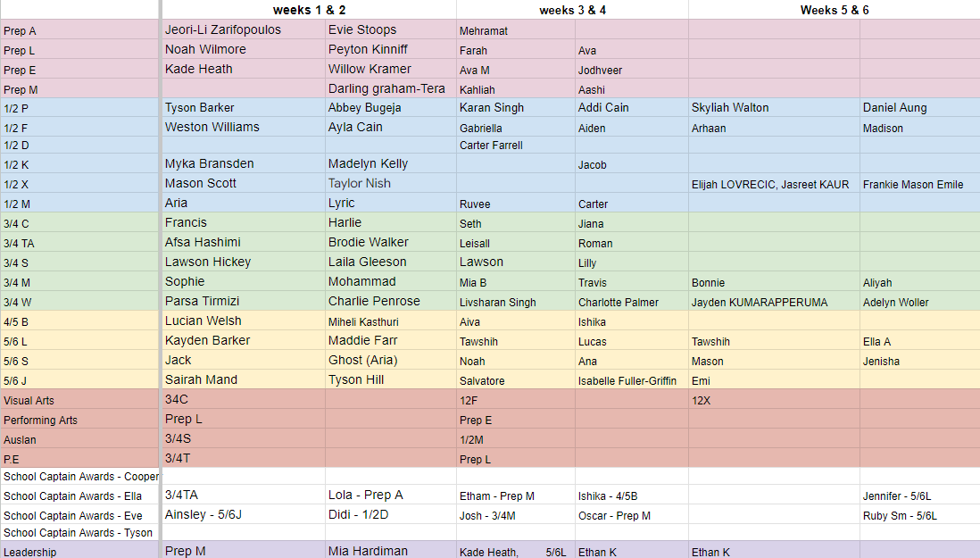Image resolution: width=980 pixels, height=558 pixels.
Task: Select the 'Weeks 5 & 6' header cell
Action: (834, 10)
